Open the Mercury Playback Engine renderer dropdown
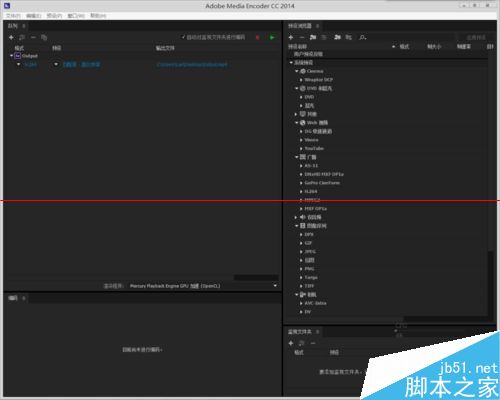The width and height of the screenshot is (500, 400). point(275,286)
